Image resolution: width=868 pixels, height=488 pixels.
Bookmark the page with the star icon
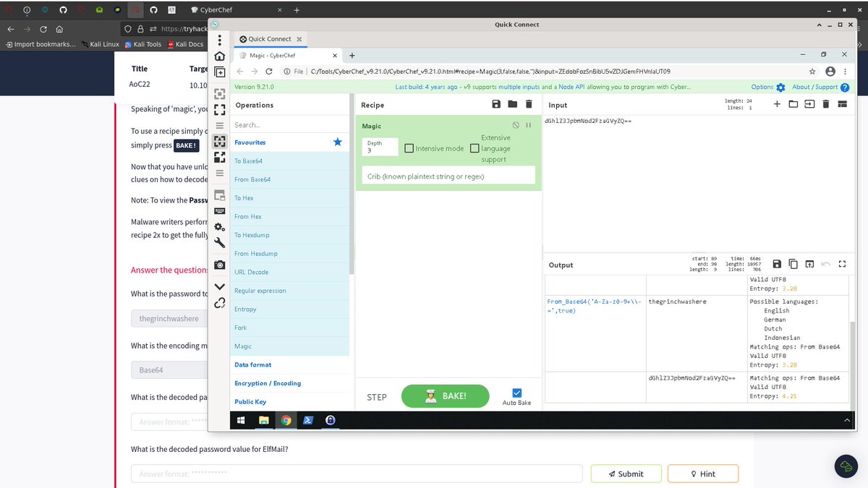point(812,72)
